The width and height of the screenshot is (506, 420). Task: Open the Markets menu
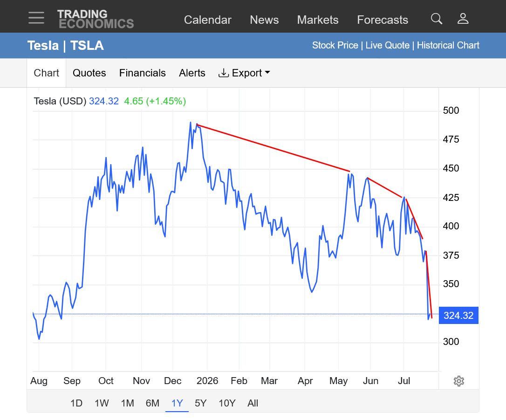coord(318,20)
